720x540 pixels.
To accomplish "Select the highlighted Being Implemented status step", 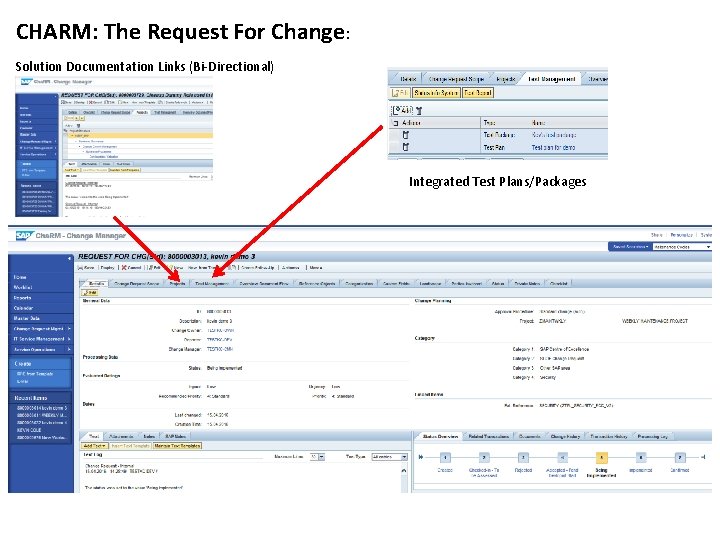I will 601,457.
